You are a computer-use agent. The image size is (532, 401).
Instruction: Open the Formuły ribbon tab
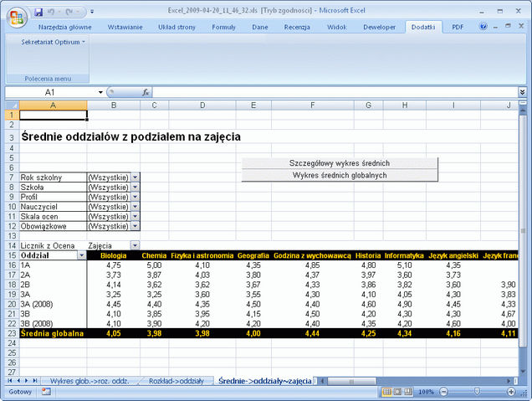[x=223, y=27]
